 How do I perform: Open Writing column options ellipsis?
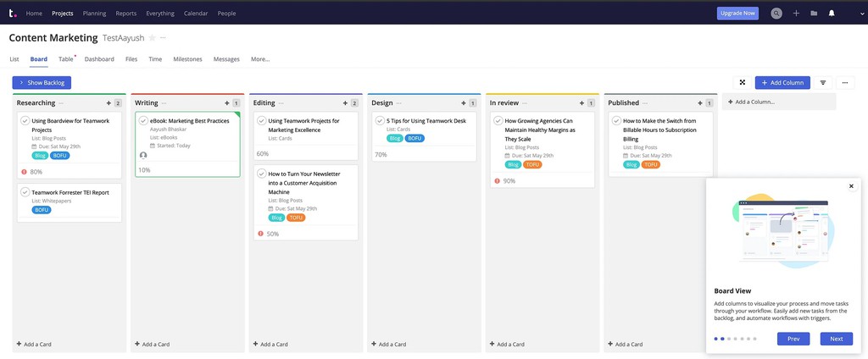164,103
